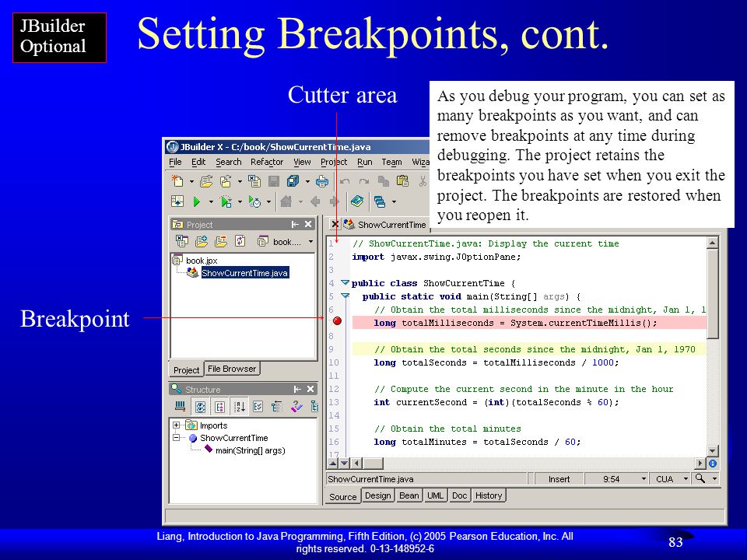The width and height of the screenshot is (747, 560).
Task: Click the Back arrow navigation icon
Action: (315, 201)
